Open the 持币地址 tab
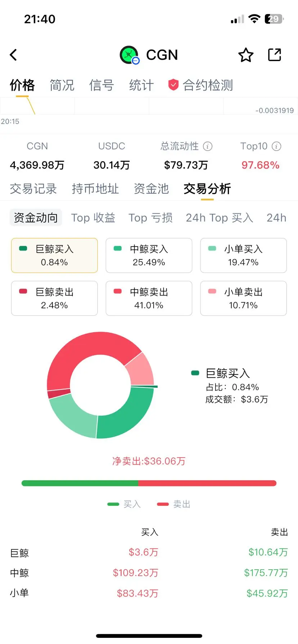The width and height of the screenshot is (298, 644). [95, 189]
